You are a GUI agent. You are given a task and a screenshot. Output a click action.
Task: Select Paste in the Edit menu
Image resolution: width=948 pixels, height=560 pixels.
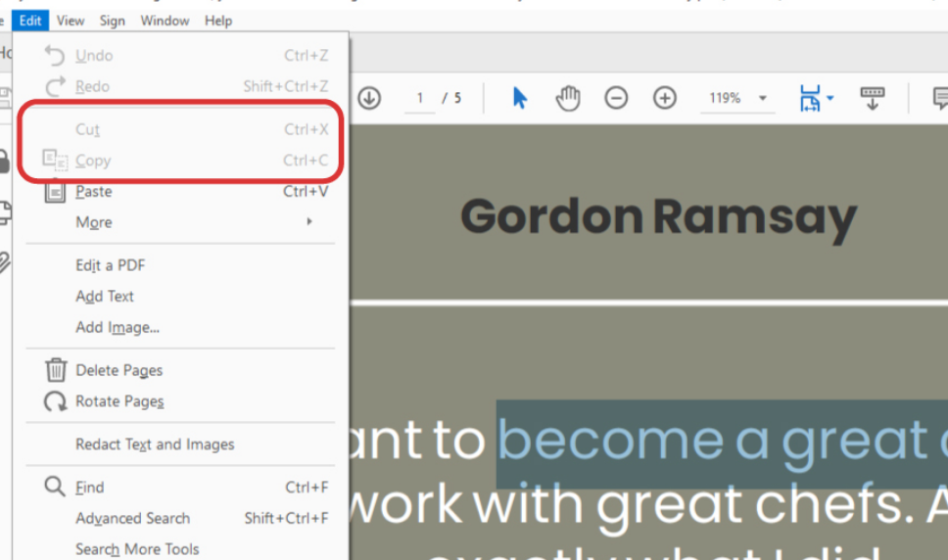click(180, 192)
